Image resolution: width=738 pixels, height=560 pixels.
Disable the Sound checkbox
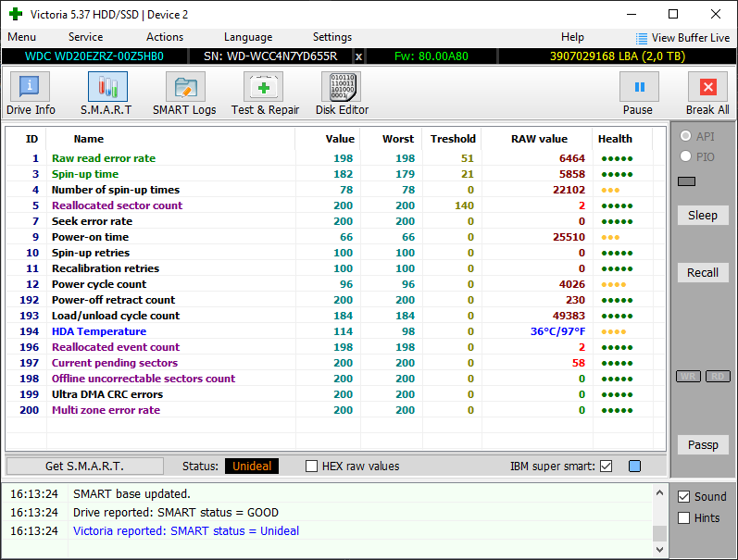point(684,497)
